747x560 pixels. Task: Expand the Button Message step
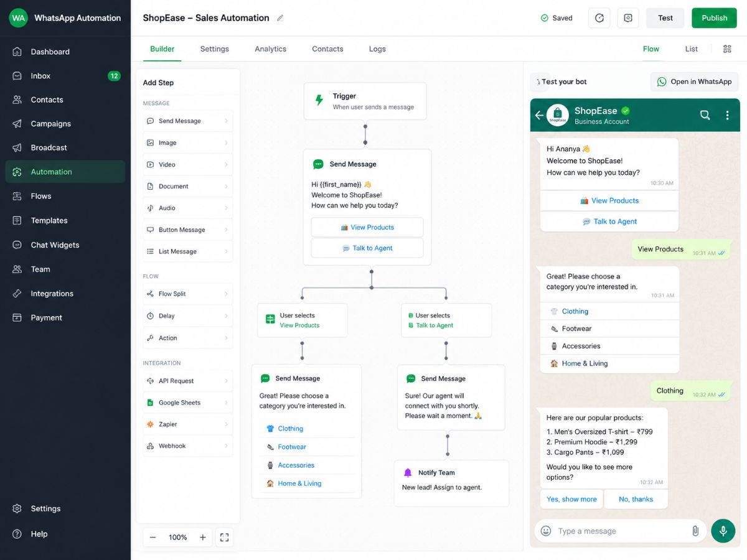188,230
